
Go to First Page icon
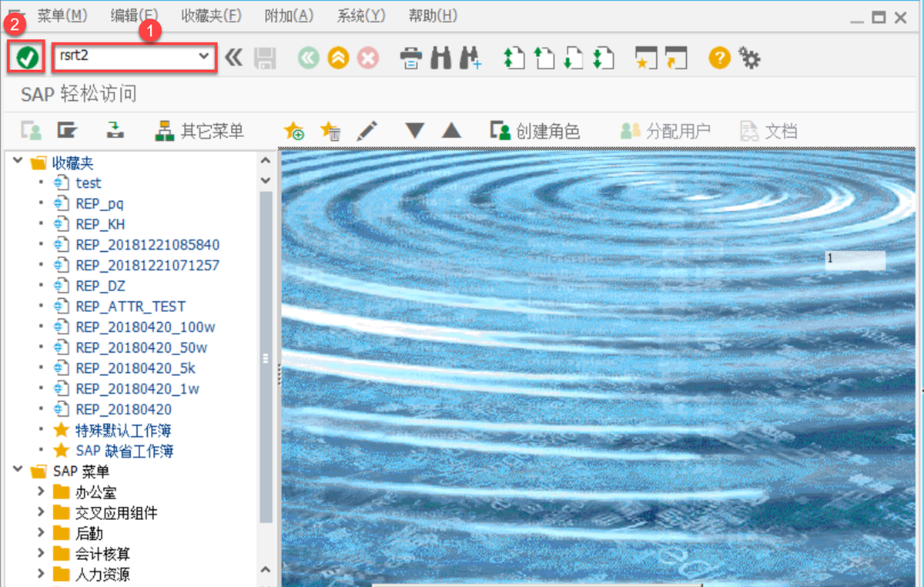point(514,59)
